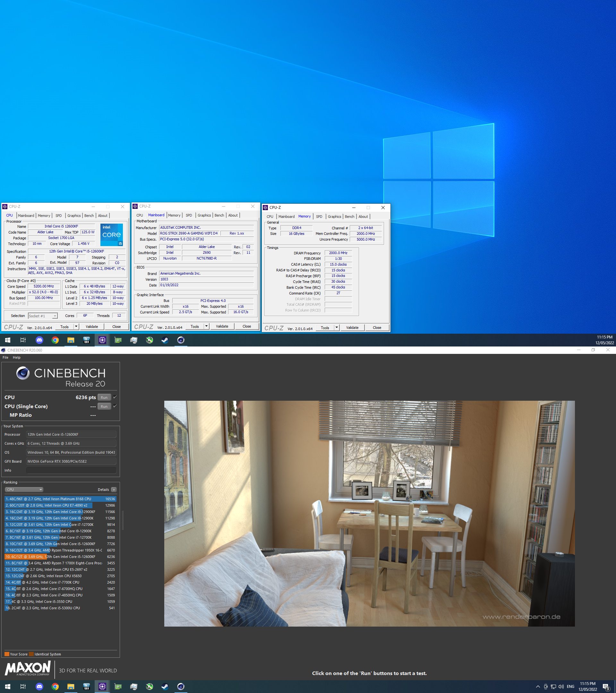Open the Tools dropdown arrow in the Mainboard CPU-Z window

[207, 327]
